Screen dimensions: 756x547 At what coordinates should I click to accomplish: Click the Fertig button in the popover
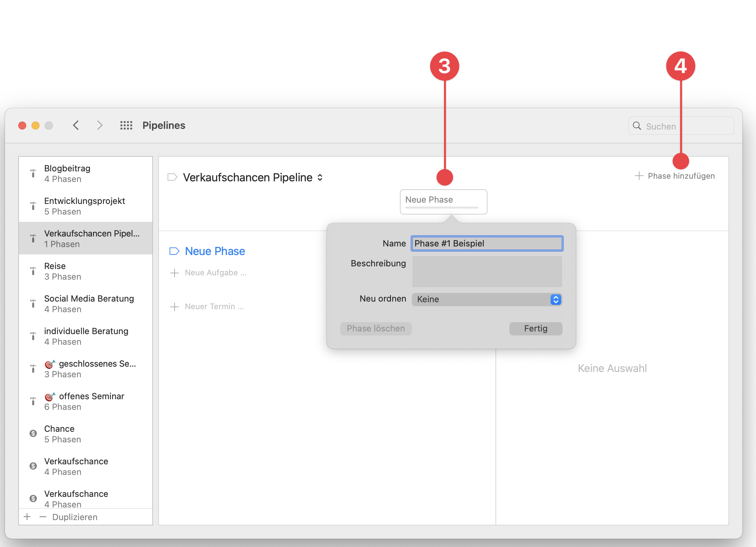535,328
